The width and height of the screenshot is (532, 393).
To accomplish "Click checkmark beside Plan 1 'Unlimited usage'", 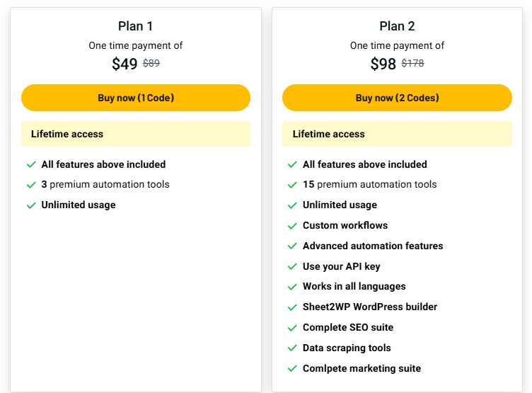I will coord(31,205).
